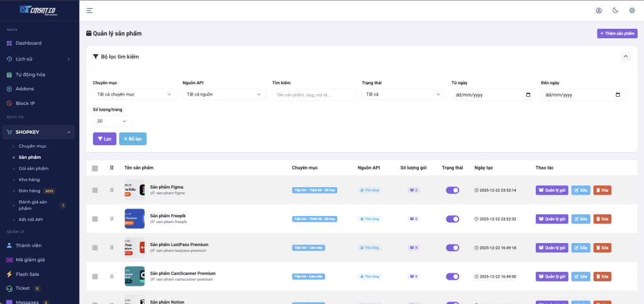The height and width of the screenshot is (304, 644).
Task: Check the select-all checkbox in table header
Action: [x=95, y=168]
